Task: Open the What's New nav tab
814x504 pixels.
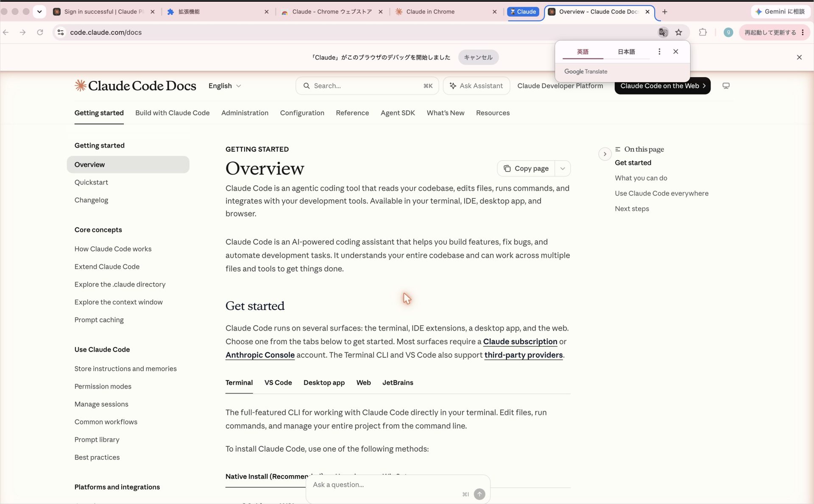Action: coord(445,113)
